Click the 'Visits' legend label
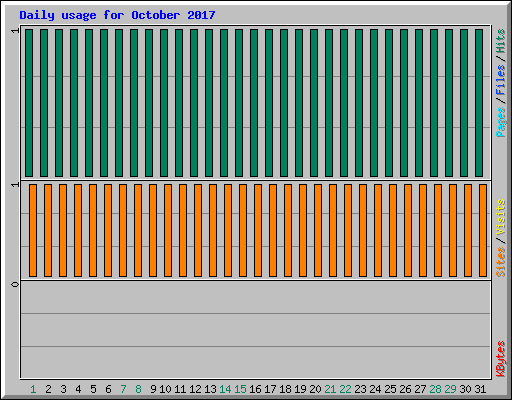This screenshot has height=400, width=512. pyautogui.click(x=500, y=217)
